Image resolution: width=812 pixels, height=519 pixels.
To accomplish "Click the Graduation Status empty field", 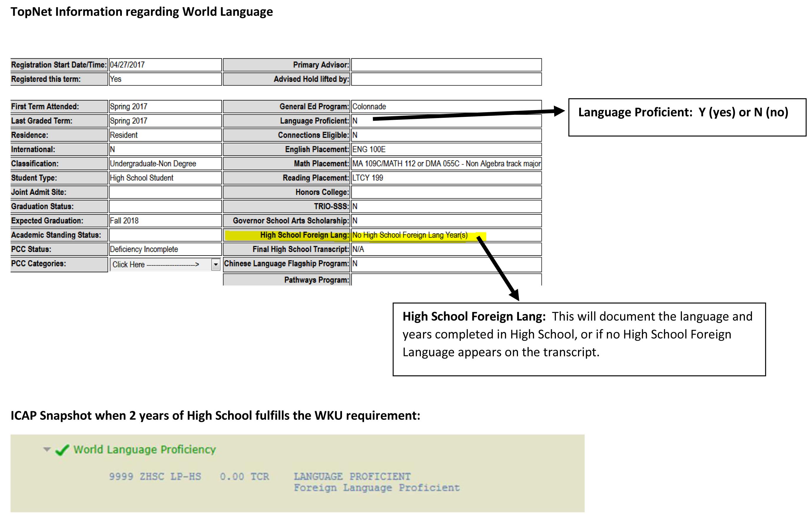I will tap(165, 206).
